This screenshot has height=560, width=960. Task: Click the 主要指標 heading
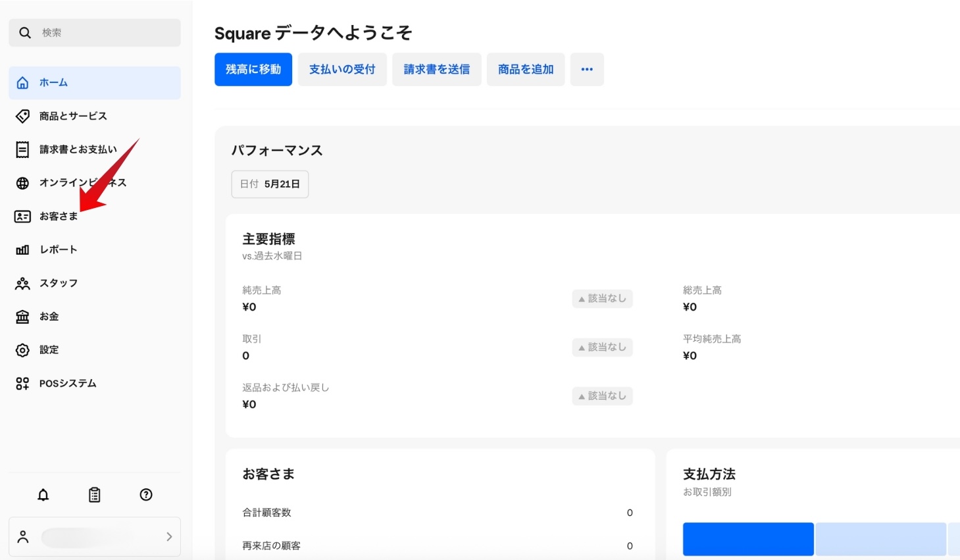(x=268, y=240)
